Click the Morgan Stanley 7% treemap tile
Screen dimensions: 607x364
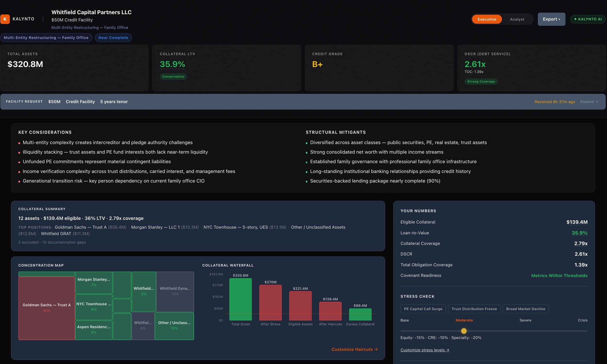[94, 283]
